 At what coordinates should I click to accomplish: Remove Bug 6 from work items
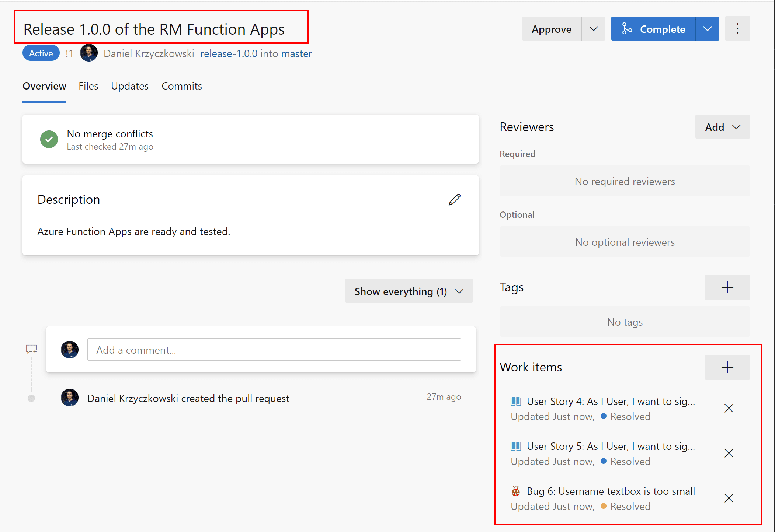(729, 498)
